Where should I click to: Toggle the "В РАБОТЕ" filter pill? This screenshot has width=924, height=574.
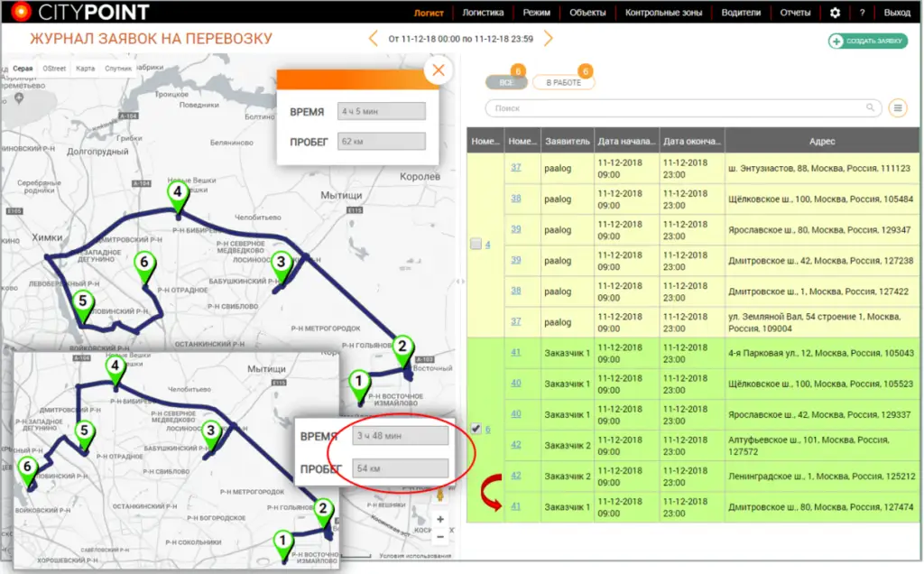563,82
